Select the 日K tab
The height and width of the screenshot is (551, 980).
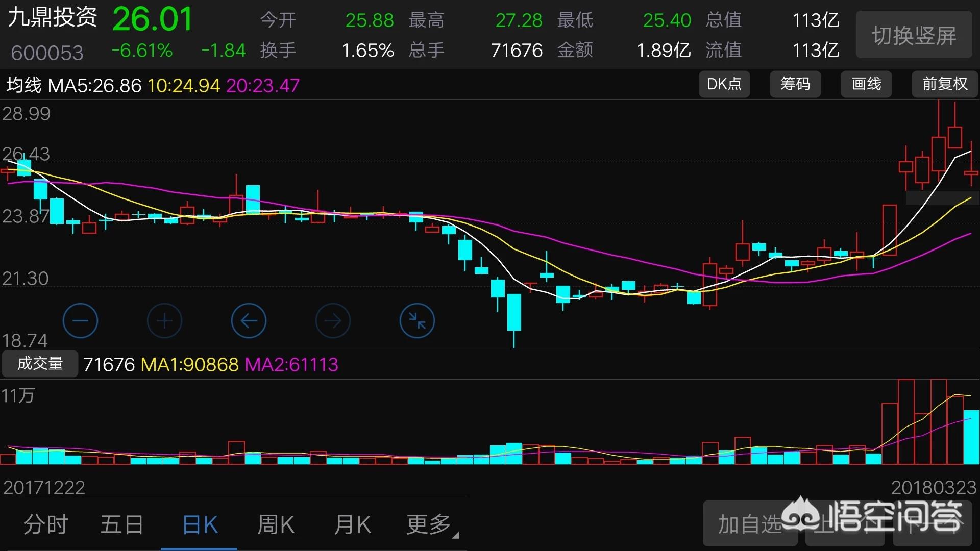[x=200, y=524]
